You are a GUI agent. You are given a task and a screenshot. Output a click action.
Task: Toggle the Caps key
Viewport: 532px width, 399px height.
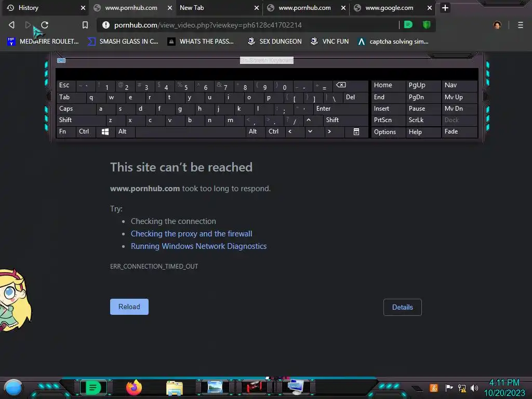click(76, 109)
